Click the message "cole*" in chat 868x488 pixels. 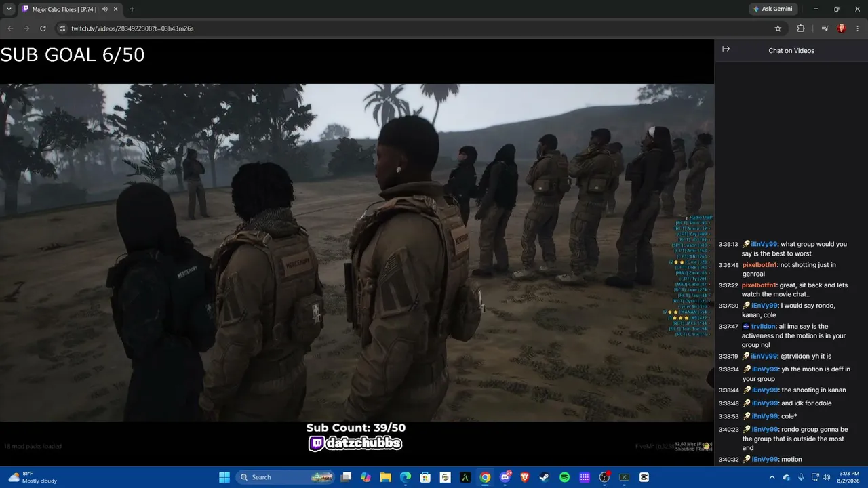(789, 416)
